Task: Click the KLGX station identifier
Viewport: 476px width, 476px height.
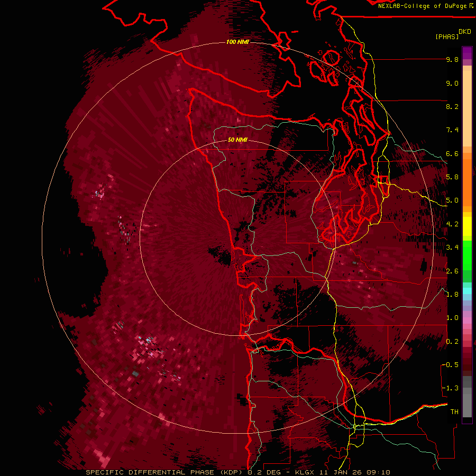Action: coord(306,472)
